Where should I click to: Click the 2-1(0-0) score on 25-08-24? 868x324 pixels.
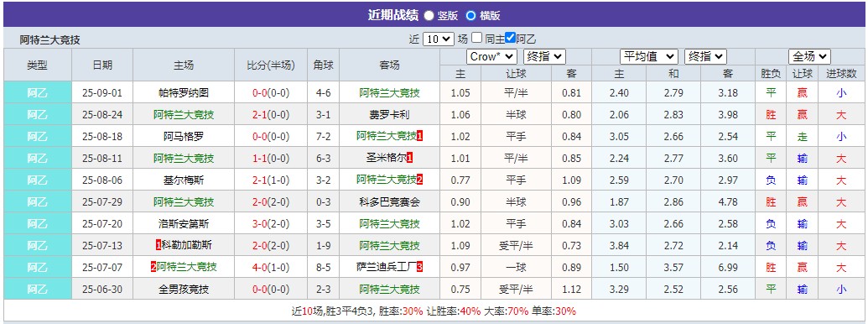pyautogui.click(x=271, y=115)
